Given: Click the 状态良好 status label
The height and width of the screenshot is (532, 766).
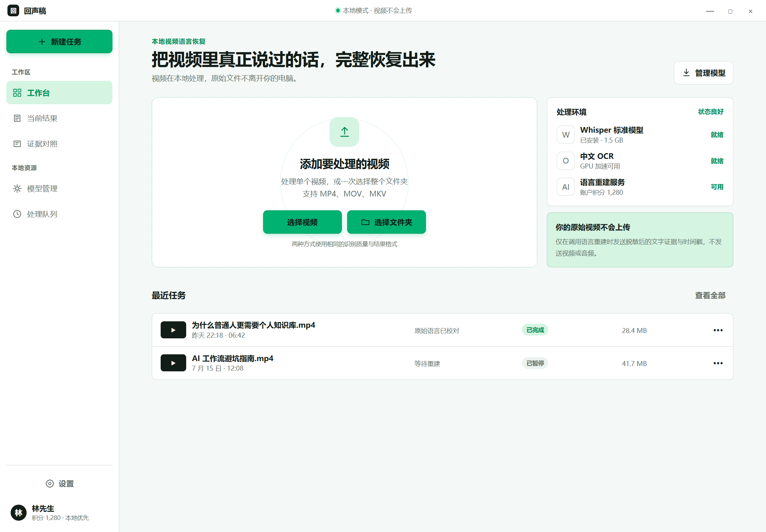Looking at the screenshot, I should (x=711, y=112).
